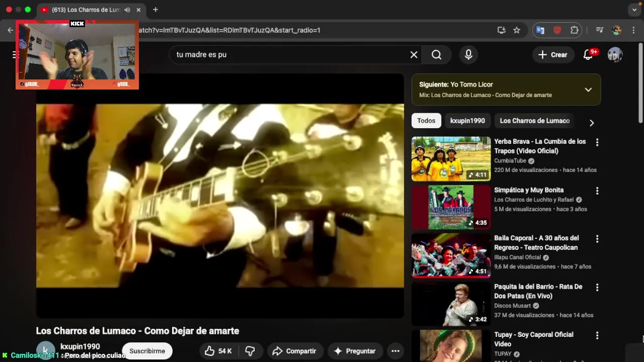The width and height of the screenshot is (644, 362).
Task: Click the '220 M de visualizaciones' text
Action: pyautogui.click(x=526, y=170)
